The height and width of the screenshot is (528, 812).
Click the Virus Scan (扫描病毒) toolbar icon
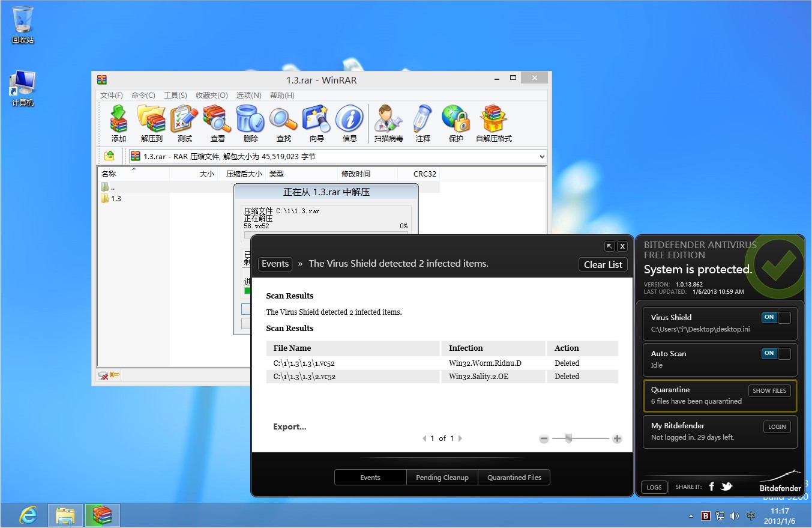pyautogui.click(x=388, y=123)
